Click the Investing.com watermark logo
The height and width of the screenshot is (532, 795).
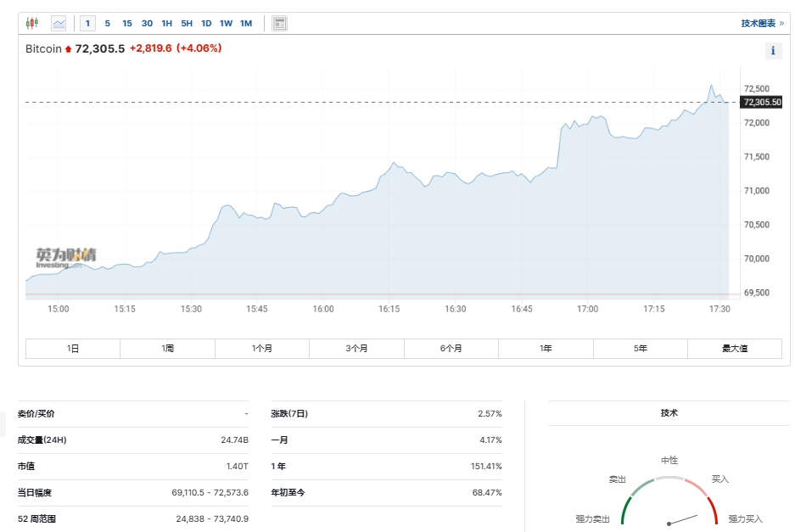[65, 255]
